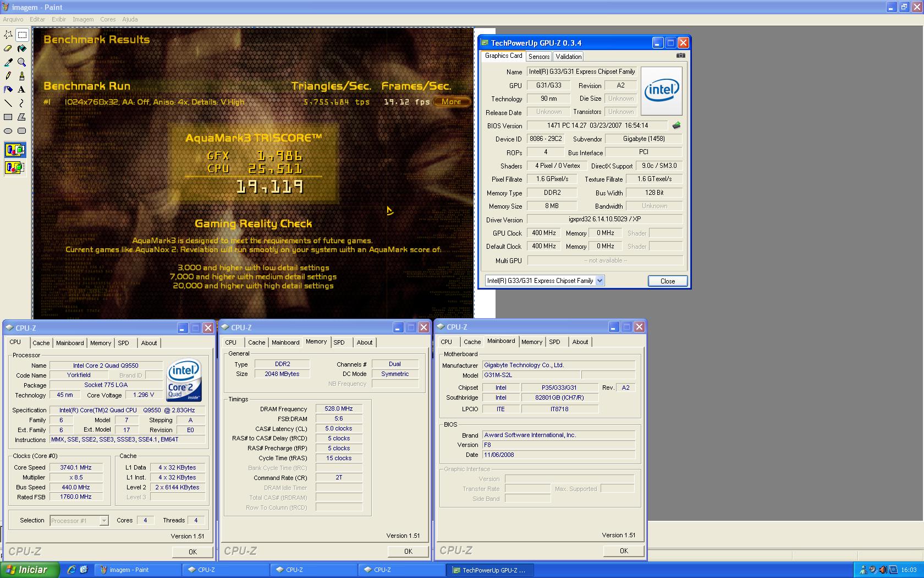
Task: Open the Ajuda menu in Paint
Action: click(x=130, y=19)
